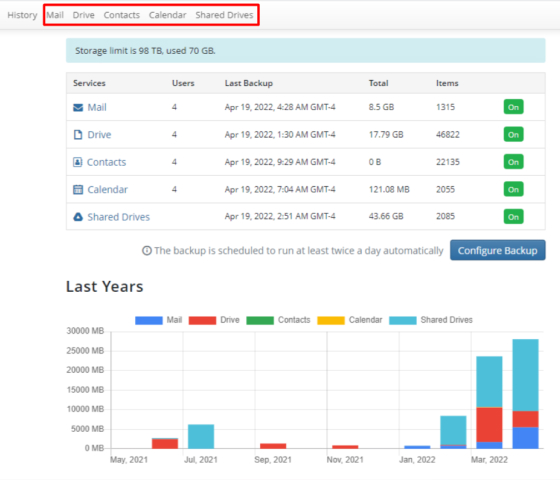
Task: Click the Total column header
Action: pos(379,83)
